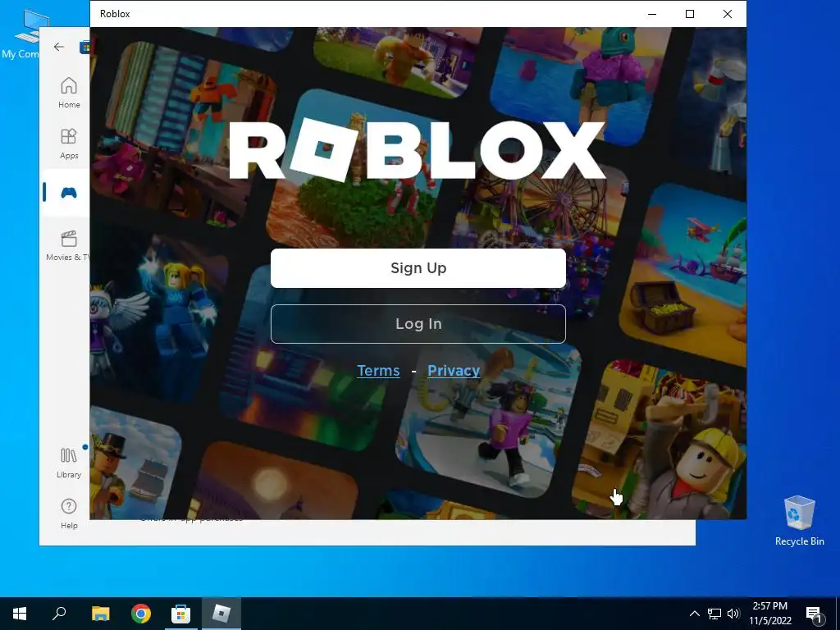Image resolution: width=840 pixels, height=630 pixels.
Task: Click the Roblox logo
Action: [x=418, y=149]
